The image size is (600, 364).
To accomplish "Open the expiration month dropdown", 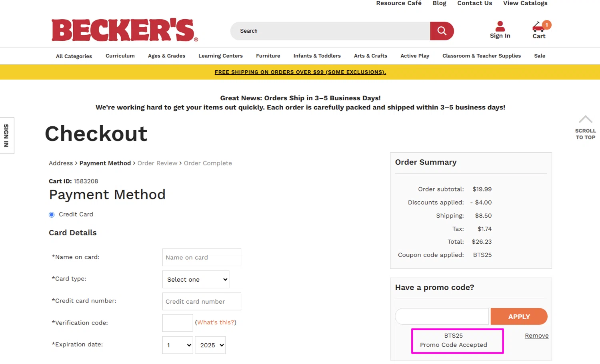I will click(178, 345).
